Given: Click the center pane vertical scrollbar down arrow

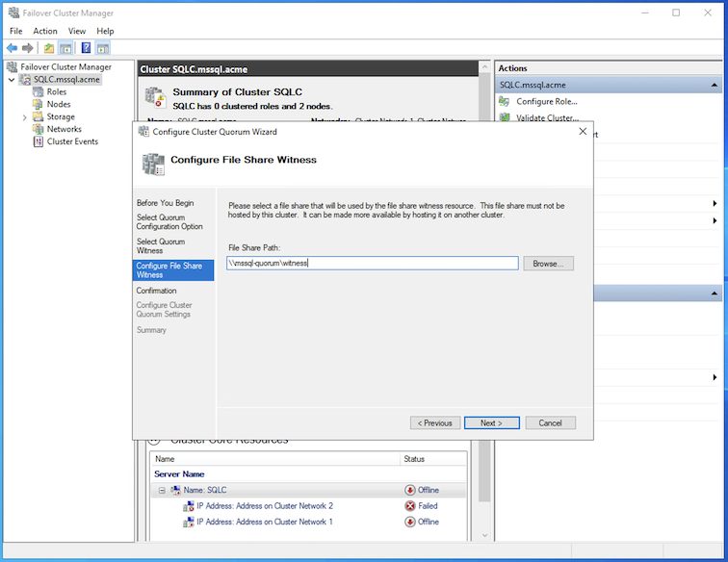Looking at the screenshot, I should click(484, 535).
